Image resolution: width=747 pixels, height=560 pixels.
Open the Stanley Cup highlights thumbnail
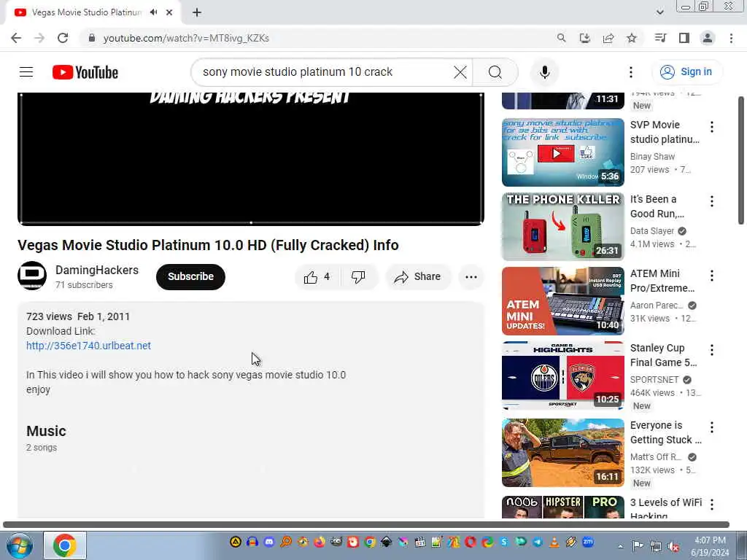(562, 376)
